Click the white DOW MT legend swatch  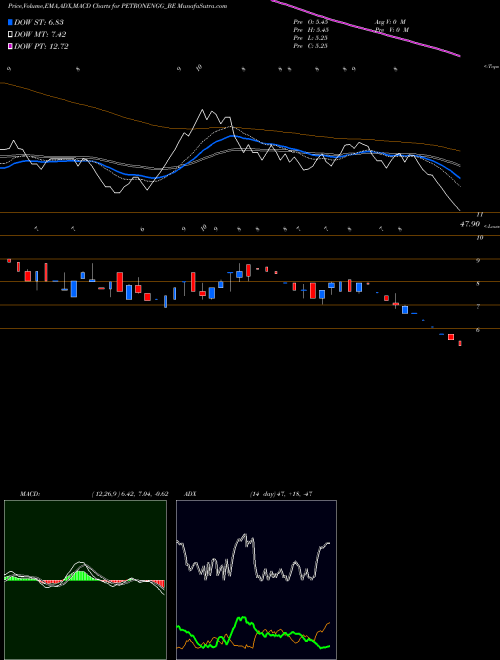click(10, 35)
